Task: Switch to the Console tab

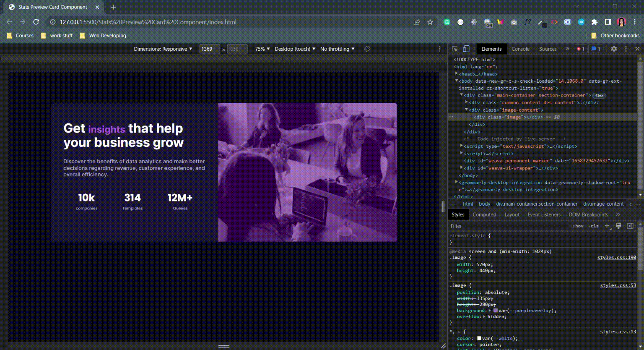Action: (520, 49)
